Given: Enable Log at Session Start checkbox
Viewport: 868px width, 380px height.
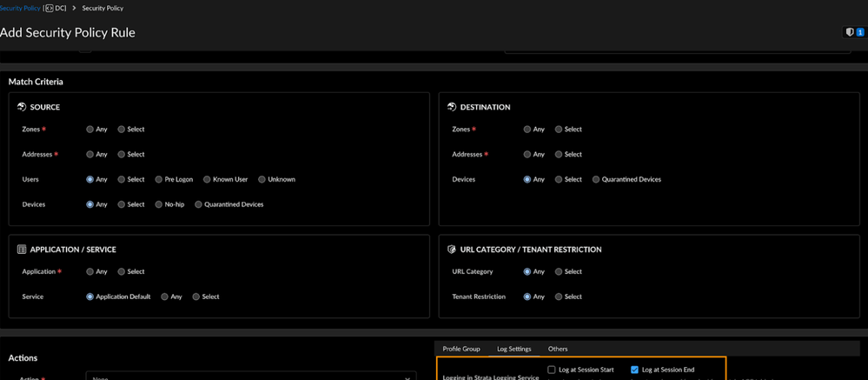Looking at the screenshot, I should [552, 370].
